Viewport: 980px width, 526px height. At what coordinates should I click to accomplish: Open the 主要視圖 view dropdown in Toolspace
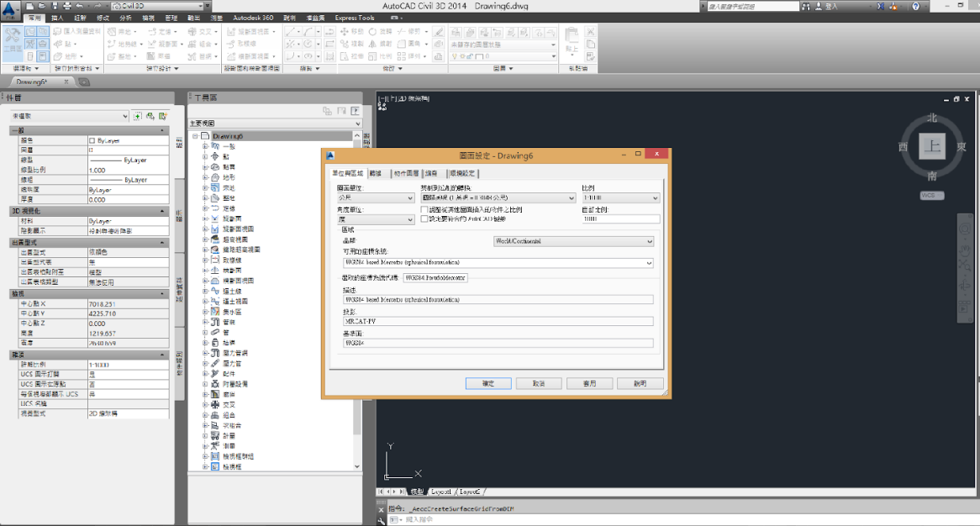point(275,124)
